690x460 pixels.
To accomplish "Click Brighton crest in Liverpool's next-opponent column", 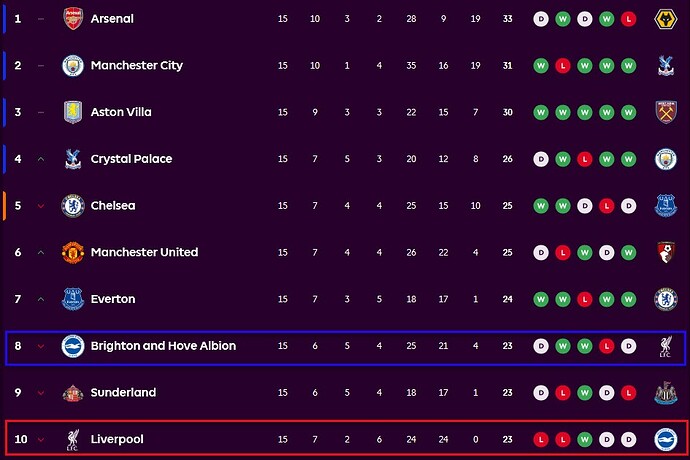I will [666, 439].
